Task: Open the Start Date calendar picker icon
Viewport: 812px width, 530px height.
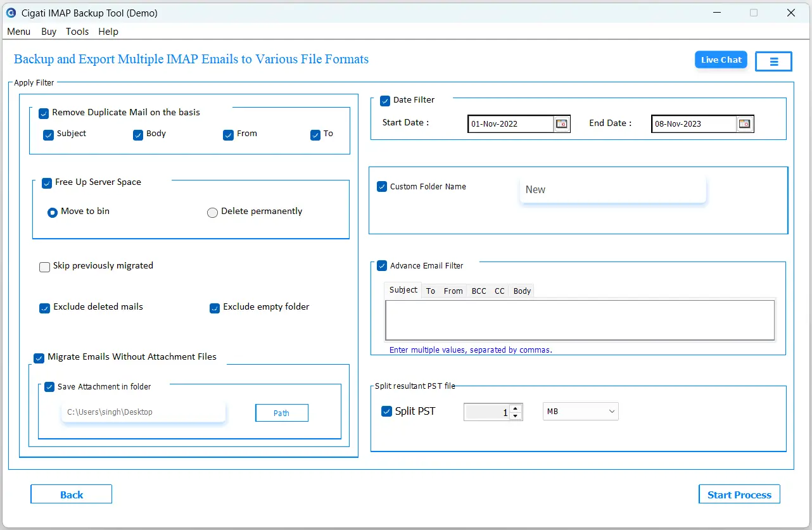Action: click(562, 124)
